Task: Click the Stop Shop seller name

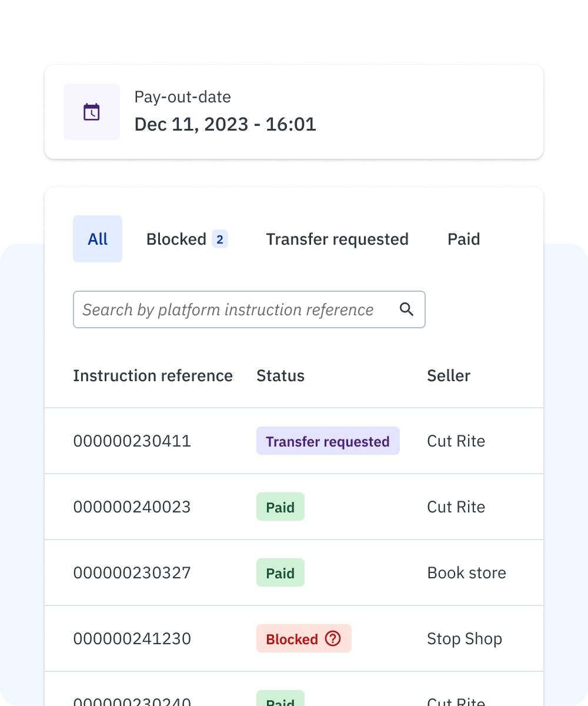Action: click(465, 639)
